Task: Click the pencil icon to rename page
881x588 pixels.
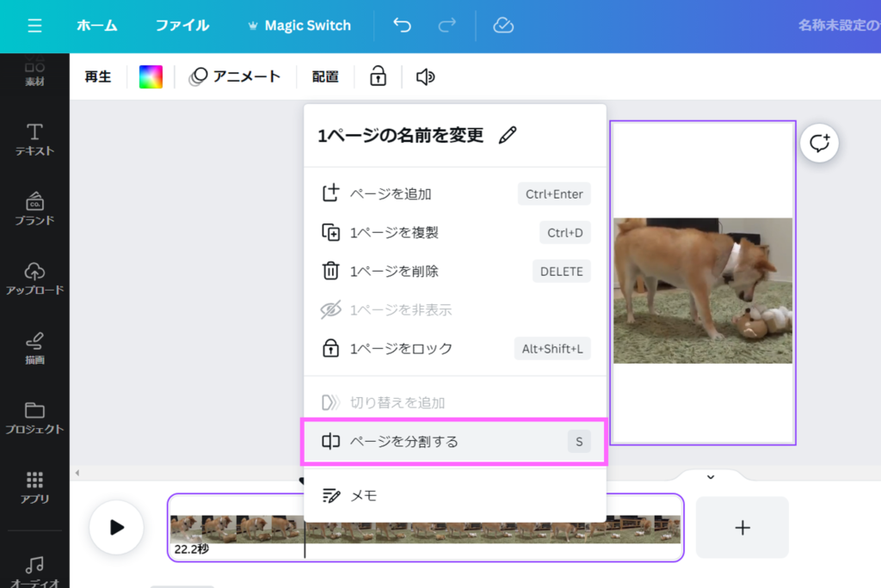Action: 508,135
